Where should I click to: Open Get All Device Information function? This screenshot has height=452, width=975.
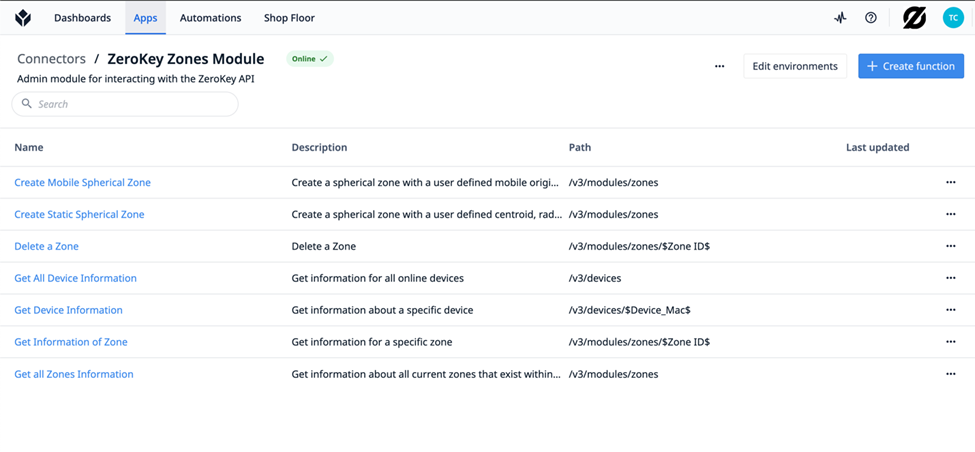[x=75, y=278]
